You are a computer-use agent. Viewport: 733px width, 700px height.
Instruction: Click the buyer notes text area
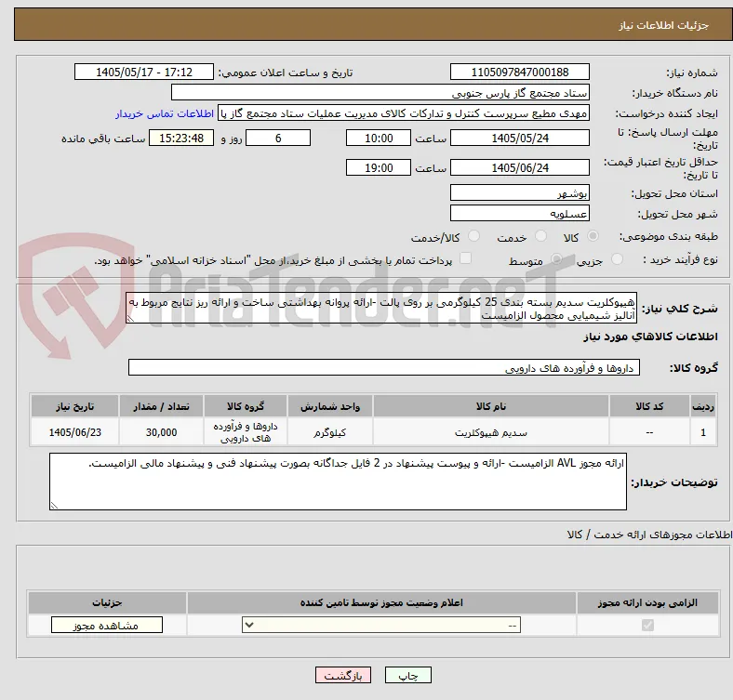pyautogui.click(x=338, y=482)
